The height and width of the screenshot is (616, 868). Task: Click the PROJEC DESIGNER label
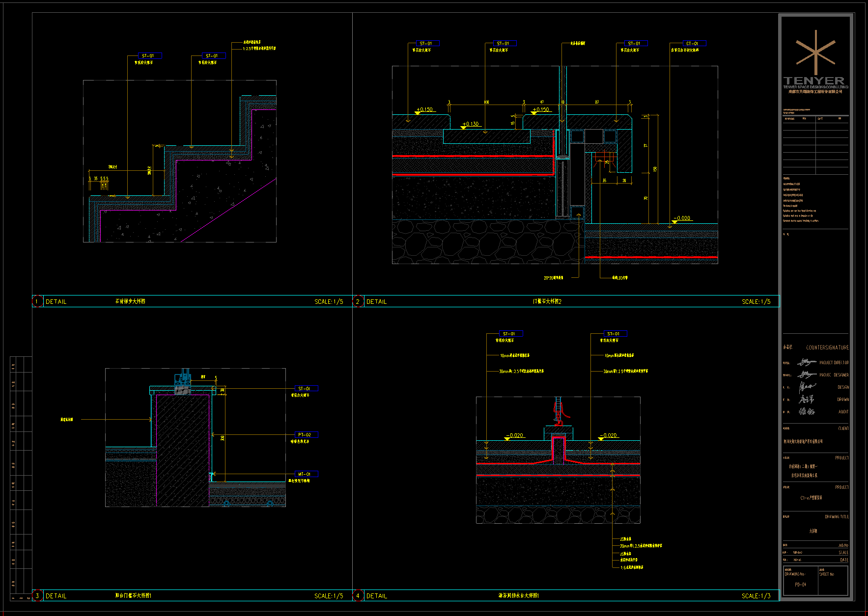[834, 375]
